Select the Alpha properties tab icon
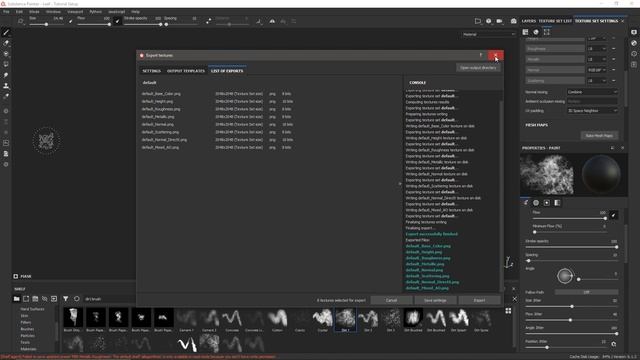This screenshot has height=360, width=640. (536, 202)
